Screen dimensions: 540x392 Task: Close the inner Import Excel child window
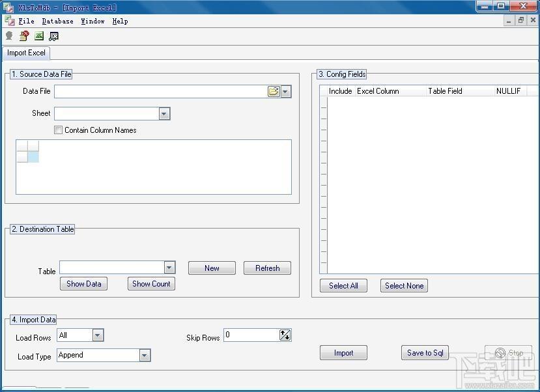[x=533, y=21]
